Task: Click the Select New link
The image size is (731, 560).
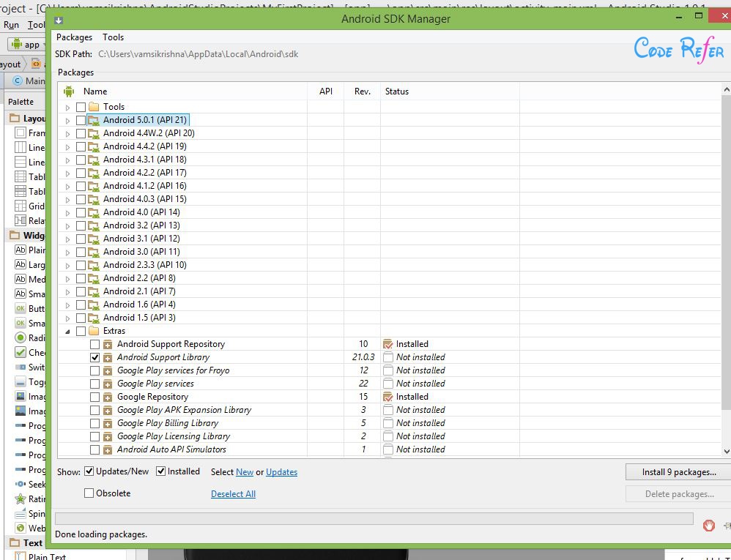Action: 245,472
